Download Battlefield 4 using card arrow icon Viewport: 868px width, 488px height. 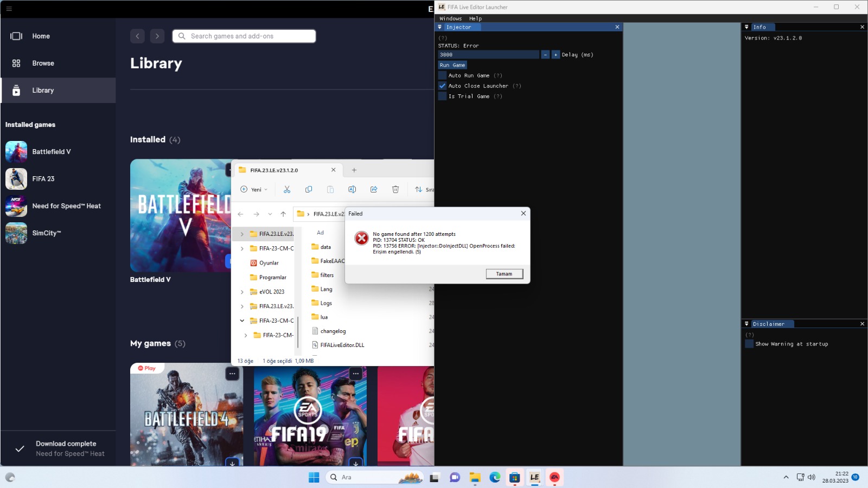[x=232, y=464]
